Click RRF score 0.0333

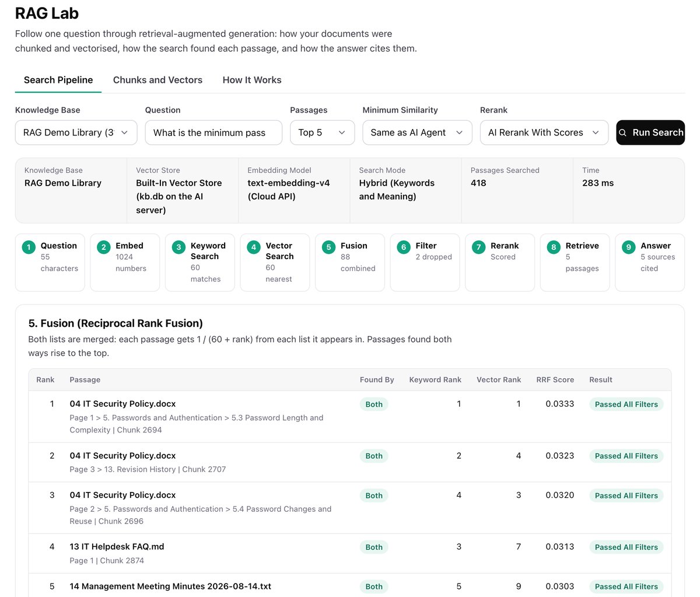coord(560,404)
